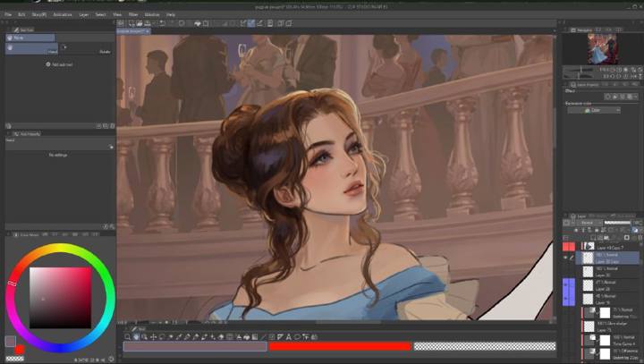644x364 pixels.
Task: Pick the main color swatch beside color wheel
Action: (x=10, y=341)
